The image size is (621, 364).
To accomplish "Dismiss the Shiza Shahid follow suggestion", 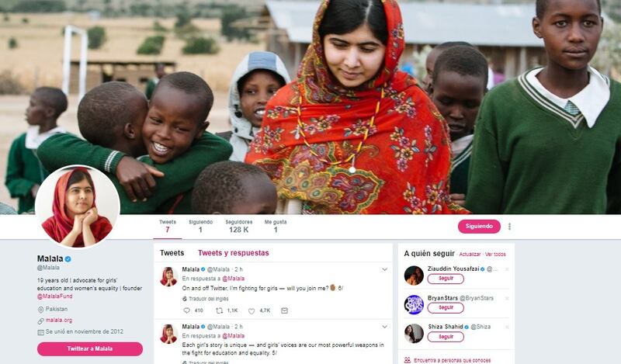I will pos(507,328).
